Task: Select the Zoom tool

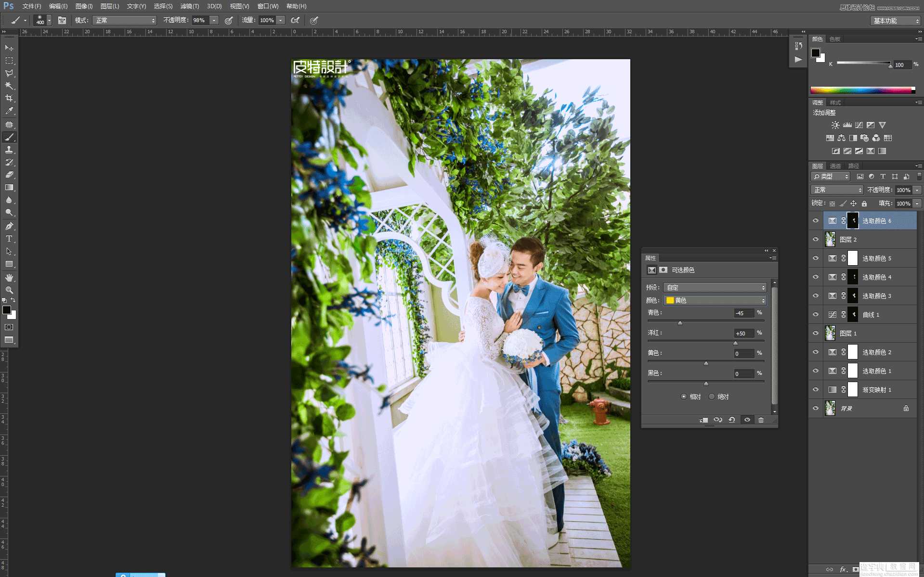Action: pos(9,290)
